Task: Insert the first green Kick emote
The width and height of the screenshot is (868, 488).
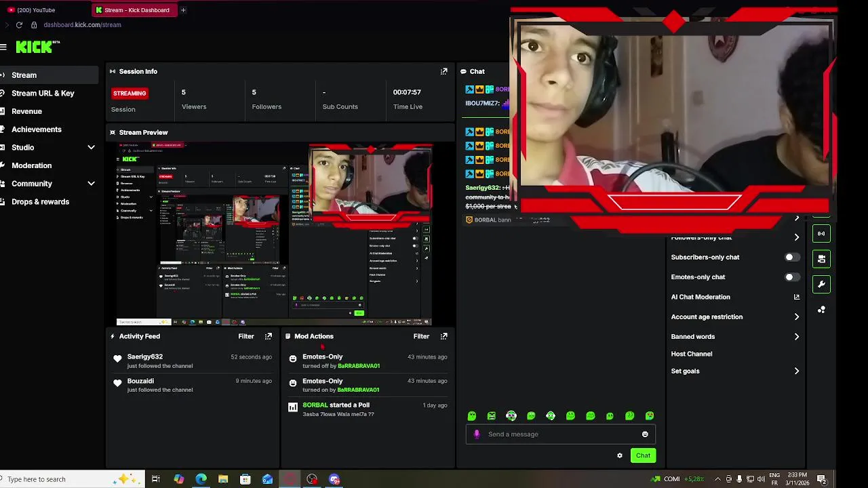Action: tap(472, 415)
